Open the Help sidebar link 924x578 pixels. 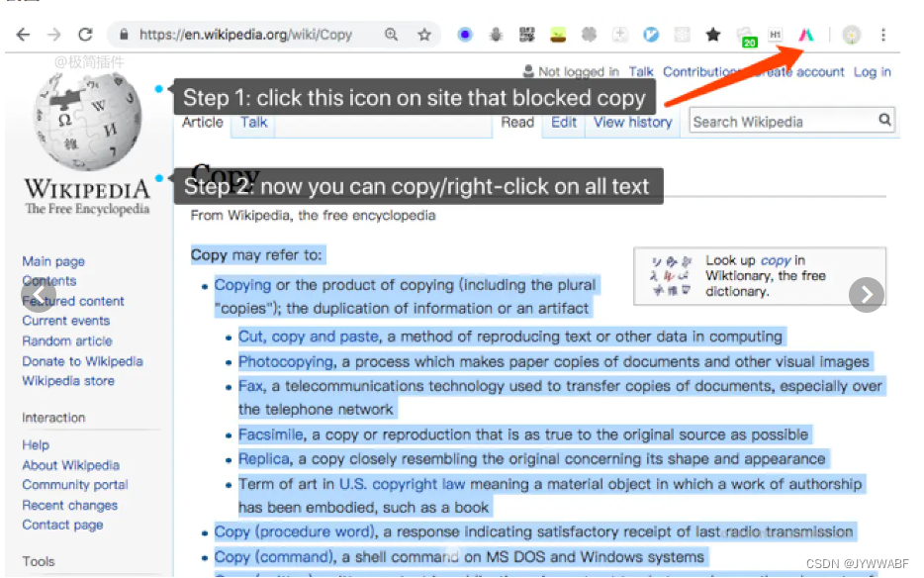point(36,444)
